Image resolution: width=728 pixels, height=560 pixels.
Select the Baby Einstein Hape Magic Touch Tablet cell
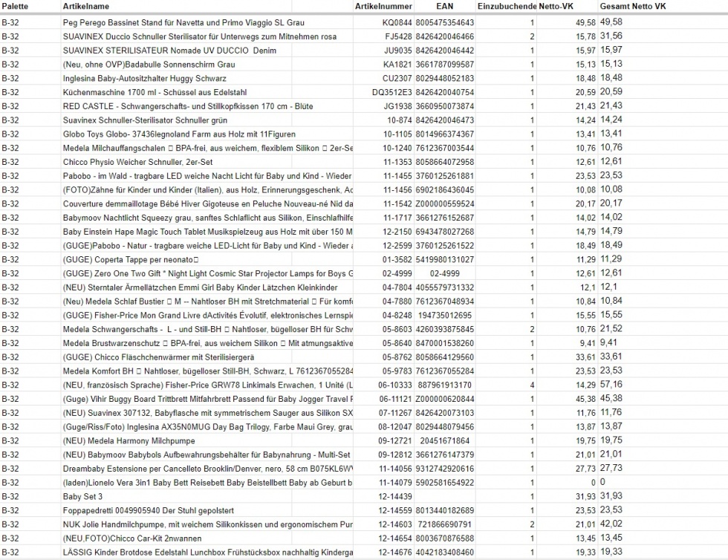click(x=208, y=232)
